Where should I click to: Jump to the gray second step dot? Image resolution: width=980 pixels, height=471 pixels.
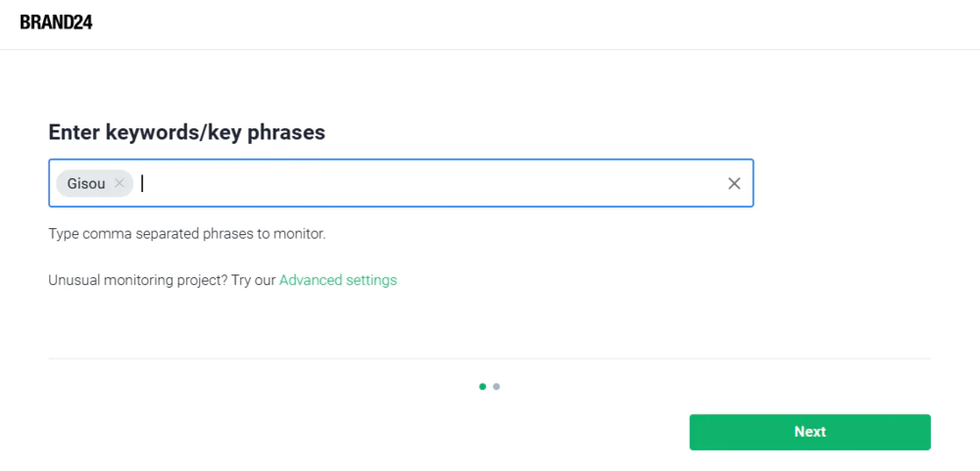pos(496,387)
